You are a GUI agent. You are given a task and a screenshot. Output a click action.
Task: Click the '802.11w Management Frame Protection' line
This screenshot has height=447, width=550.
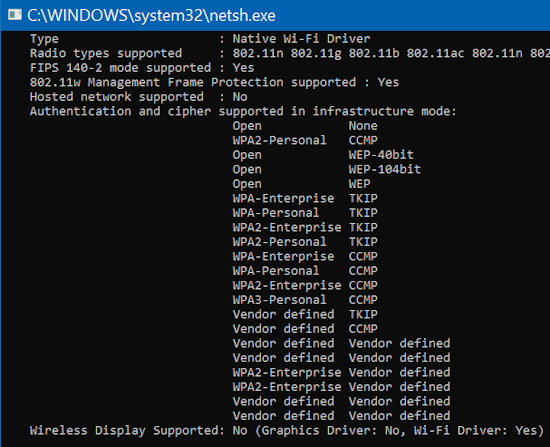pos(214,82)
